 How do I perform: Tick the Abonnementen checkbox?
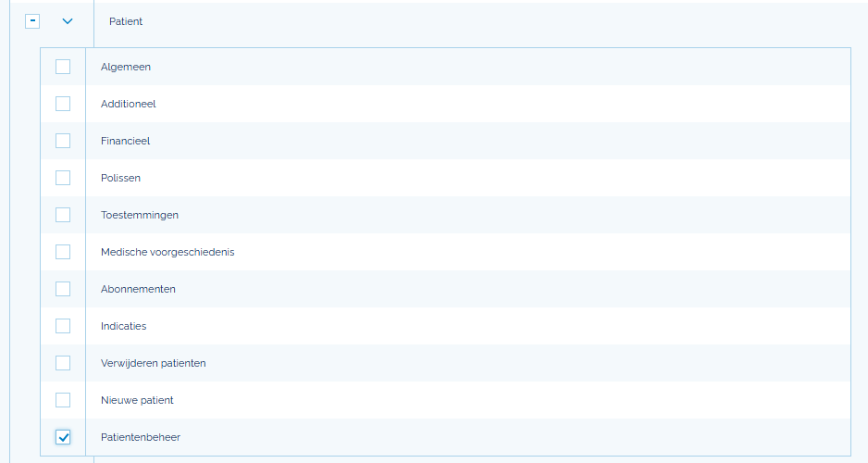63,289
